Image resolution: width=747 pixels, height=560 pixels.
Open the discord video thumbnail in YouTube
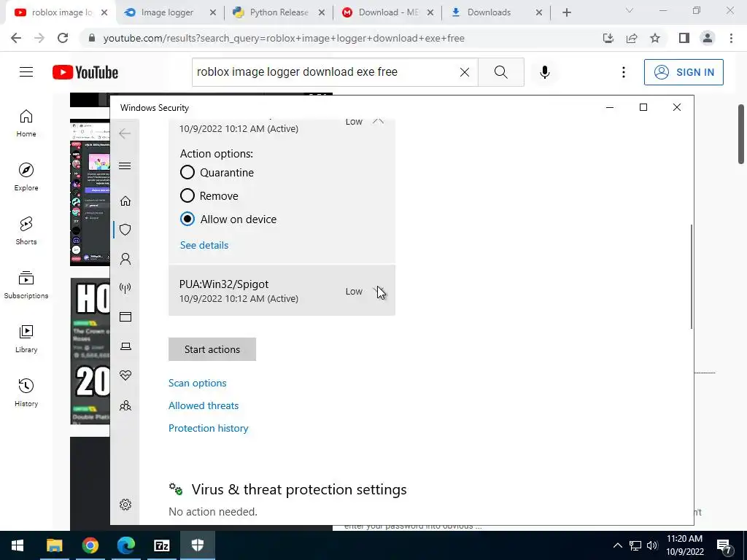[x=90, y=192]
